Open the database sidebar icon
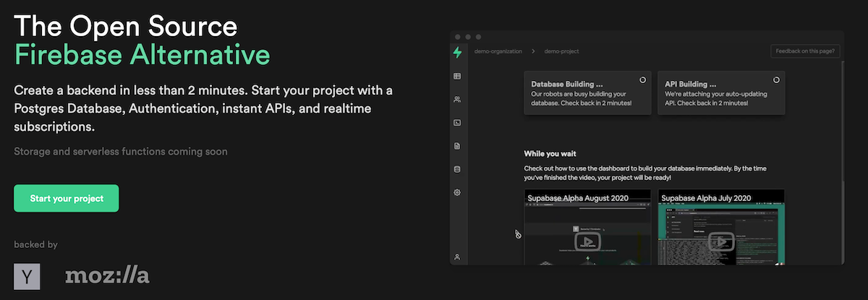Viewport: 868px width, 300px height. click(457, 169)
